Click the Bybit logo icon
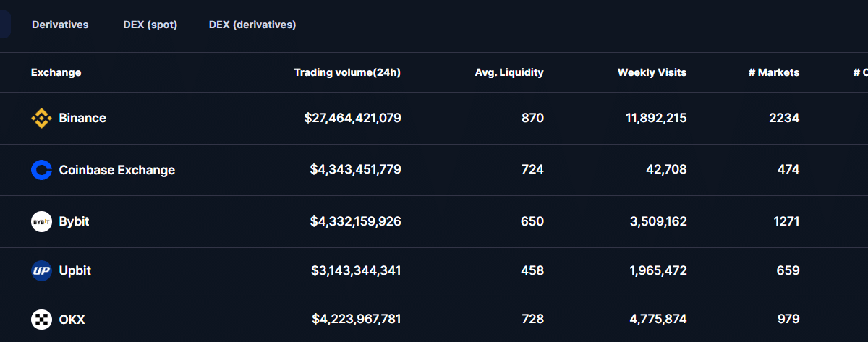Screen dimensions: 868x342 [x=41, y=221]
